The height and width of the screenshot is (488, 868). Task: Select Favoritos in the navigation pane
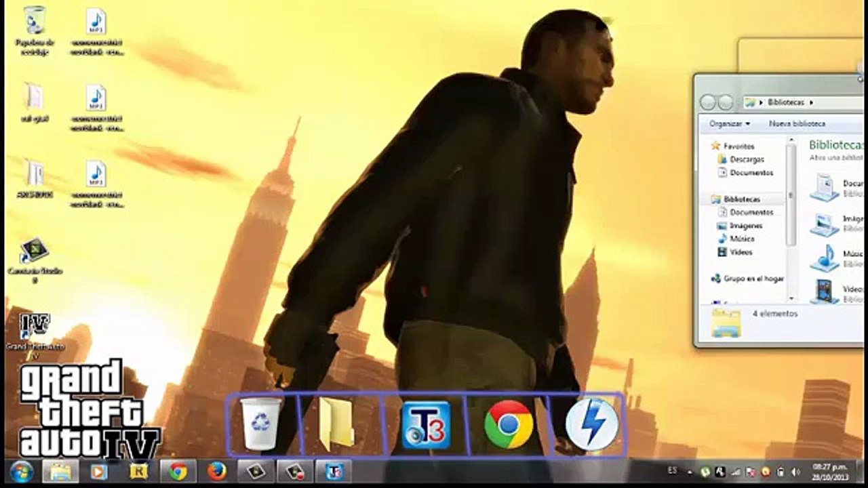tap(732, 146)
